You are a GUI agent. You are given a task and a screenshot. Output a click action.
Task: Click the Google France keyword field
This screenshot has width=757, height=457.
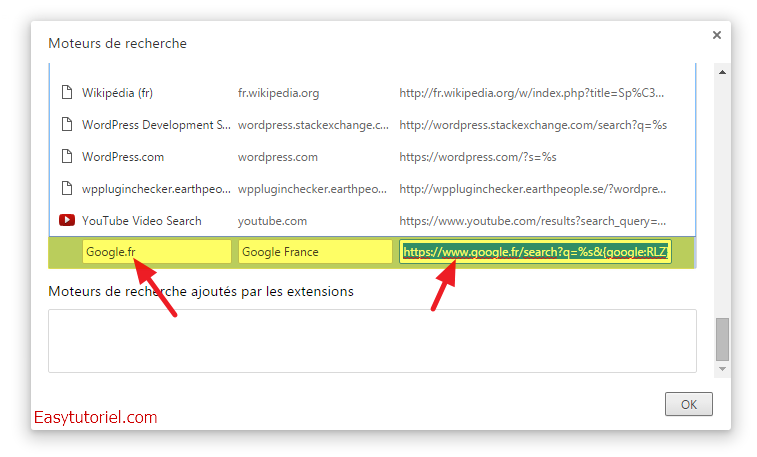pos(315,251)
